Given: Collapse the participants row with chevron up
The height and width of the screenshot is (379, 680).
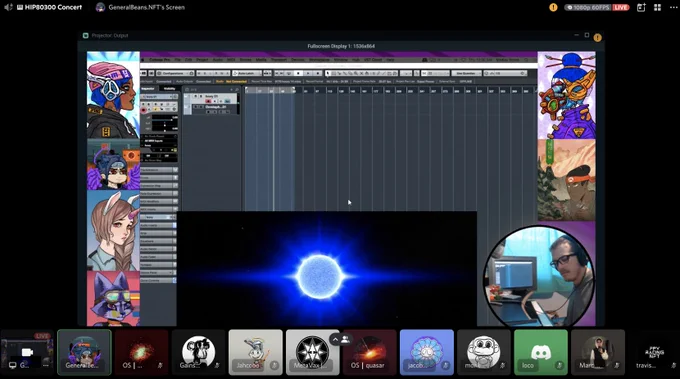Looking at the screenshot, I should [335, 340].
